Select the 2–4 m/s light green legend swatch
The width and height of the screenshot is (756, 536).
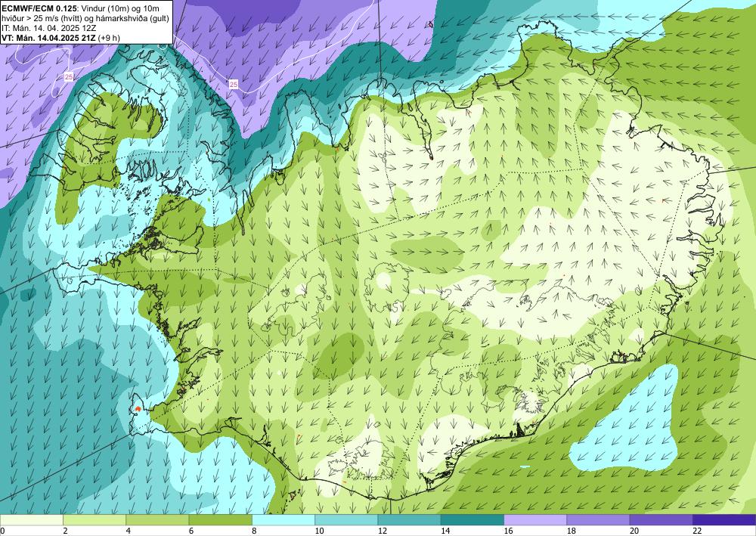click(94, 519)
